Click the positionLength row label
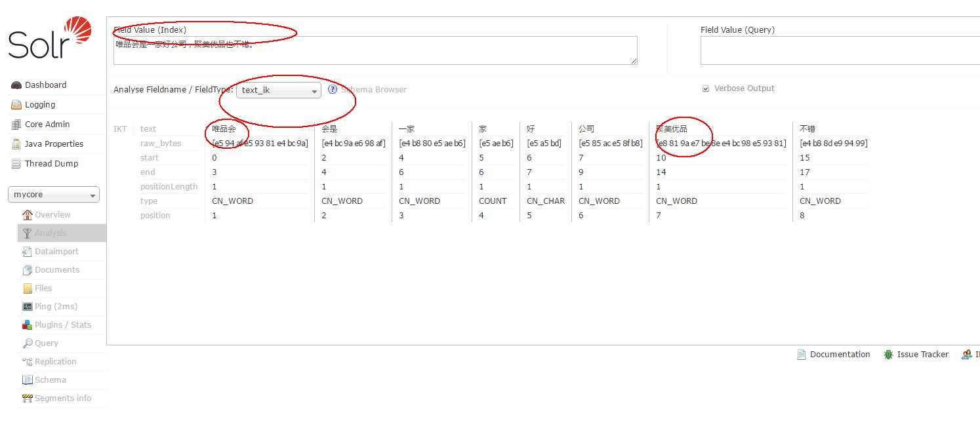 tap(169, 187)
